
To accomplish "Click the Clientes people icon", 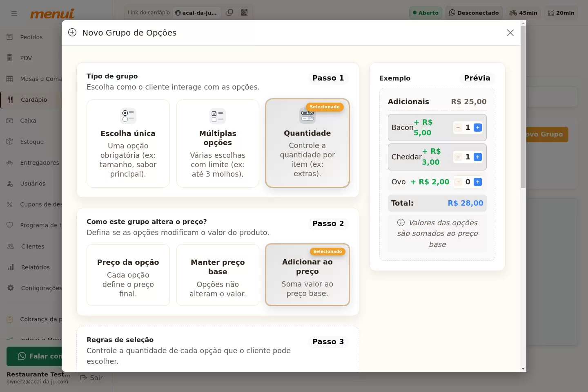I will [11, 246].
